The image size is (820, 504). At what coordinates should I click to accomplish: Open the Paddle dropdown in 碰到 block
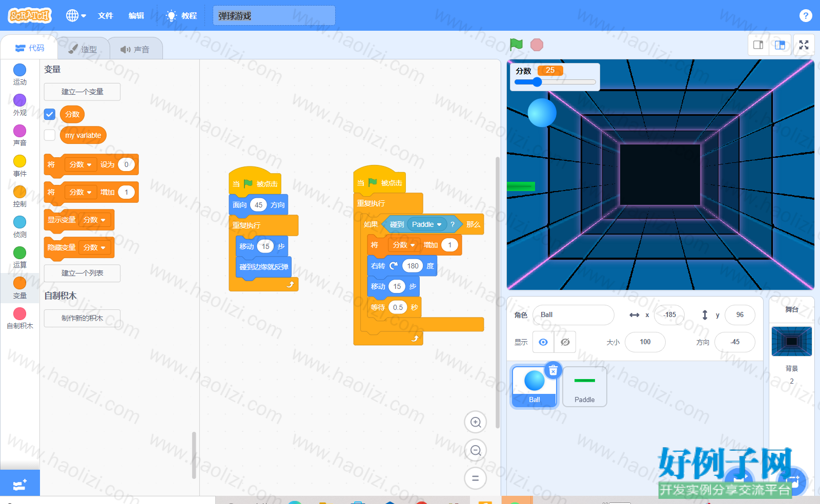(x=427, y=224)
